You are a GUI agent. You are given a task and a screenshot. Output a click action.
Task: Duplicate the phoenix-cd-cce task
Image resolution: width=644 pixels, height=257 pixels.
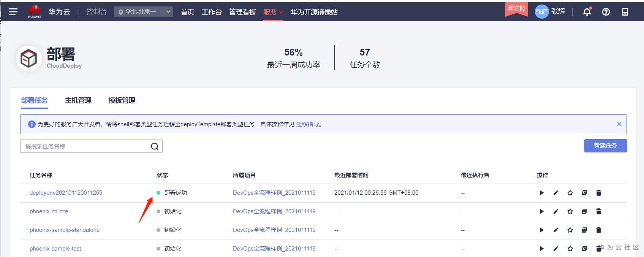pos(584,211)
